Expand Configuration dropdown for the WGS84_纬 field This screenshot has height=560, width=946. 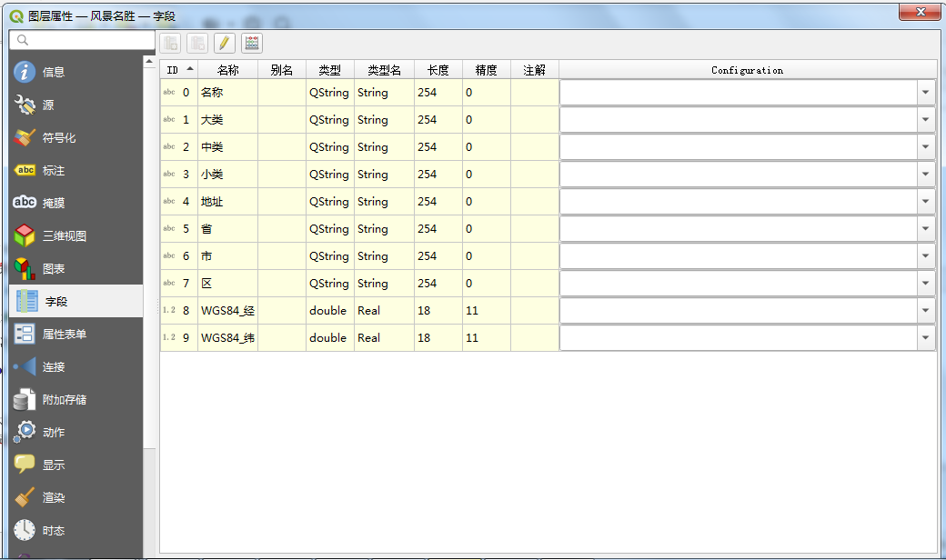[926, 338]
